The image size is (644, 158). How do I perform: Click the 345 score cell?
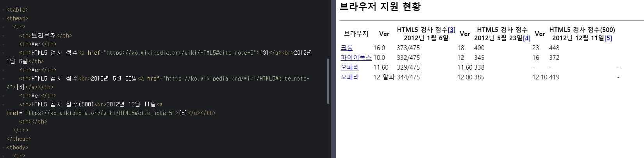click(479, 57)
